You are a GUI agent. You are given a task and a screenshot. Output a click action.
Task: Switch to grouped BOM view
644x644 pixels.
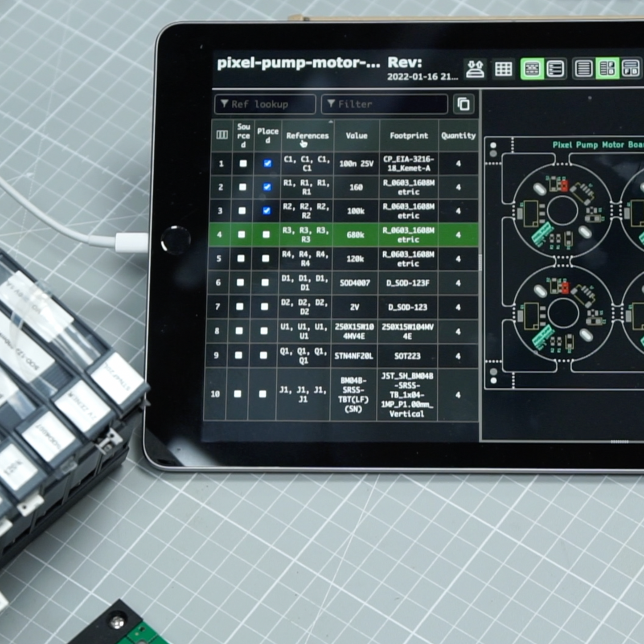point(532,69)
